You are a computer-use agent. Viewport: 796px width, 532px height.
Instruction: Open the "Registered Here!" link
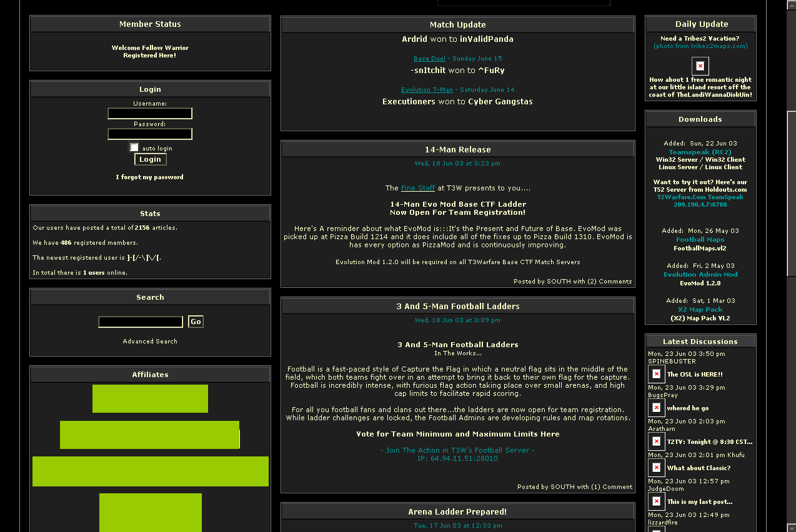point(150,56)
